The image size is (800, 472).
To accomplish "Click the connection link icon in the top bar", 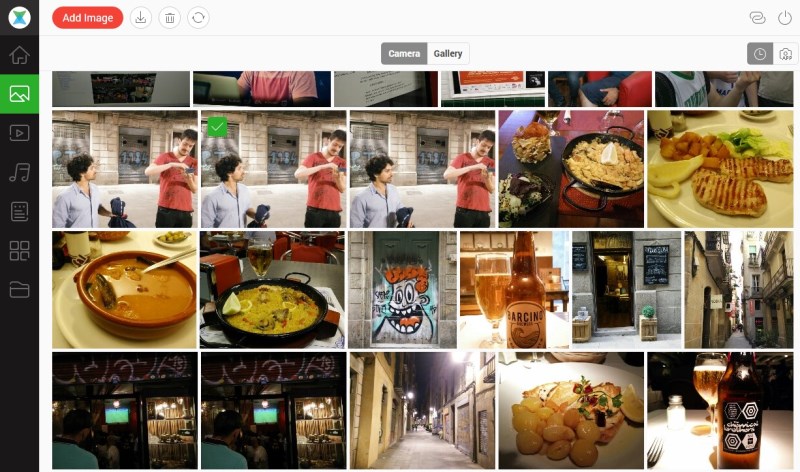I will (757, 18).
